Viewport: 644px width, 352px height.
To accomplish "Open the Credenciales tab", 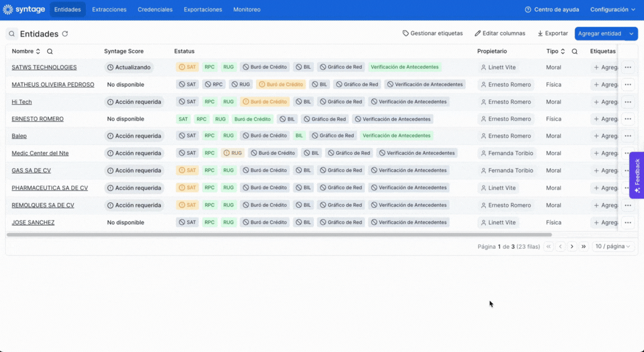I will (x=155, y=10).
